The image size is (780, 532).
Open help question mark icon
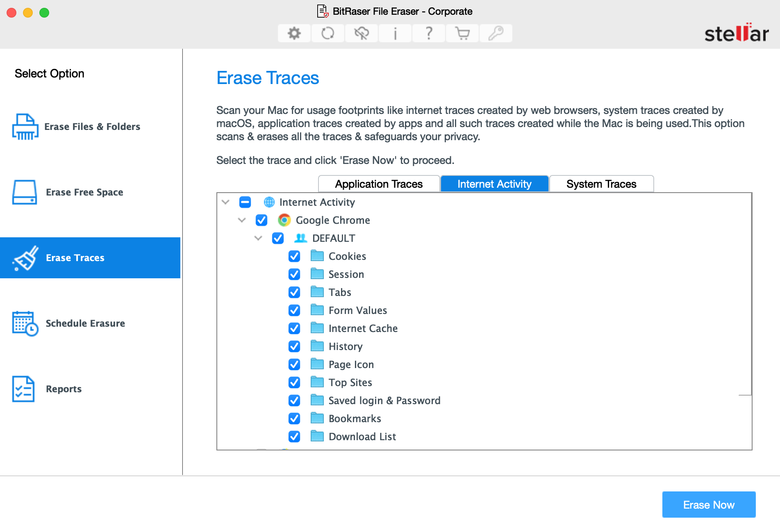tap(429, 33)
